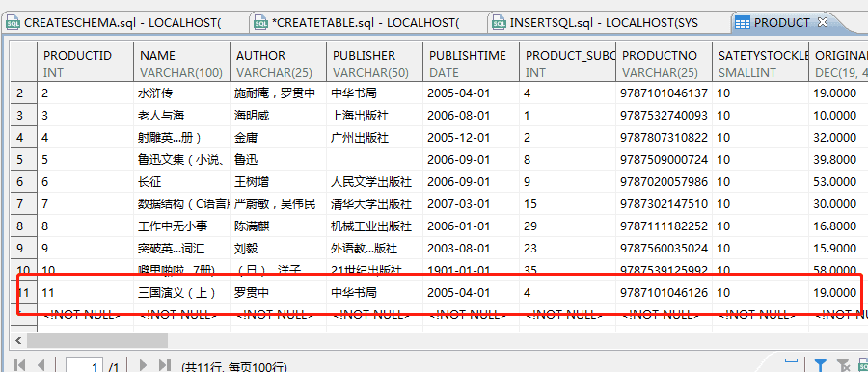Click the name cell 老人与海
Image resolution: width=868 pixels, height=372 pixels.
coord(181,115)
